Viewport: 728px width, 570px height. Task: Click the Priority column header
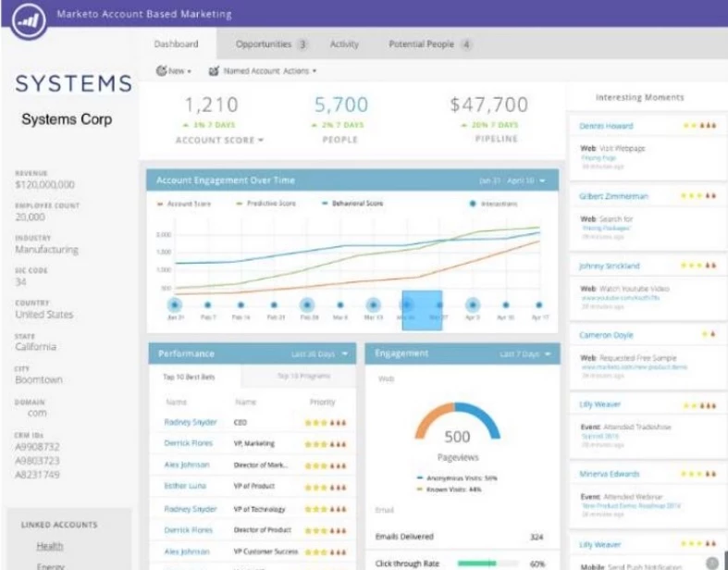[322, 402]
